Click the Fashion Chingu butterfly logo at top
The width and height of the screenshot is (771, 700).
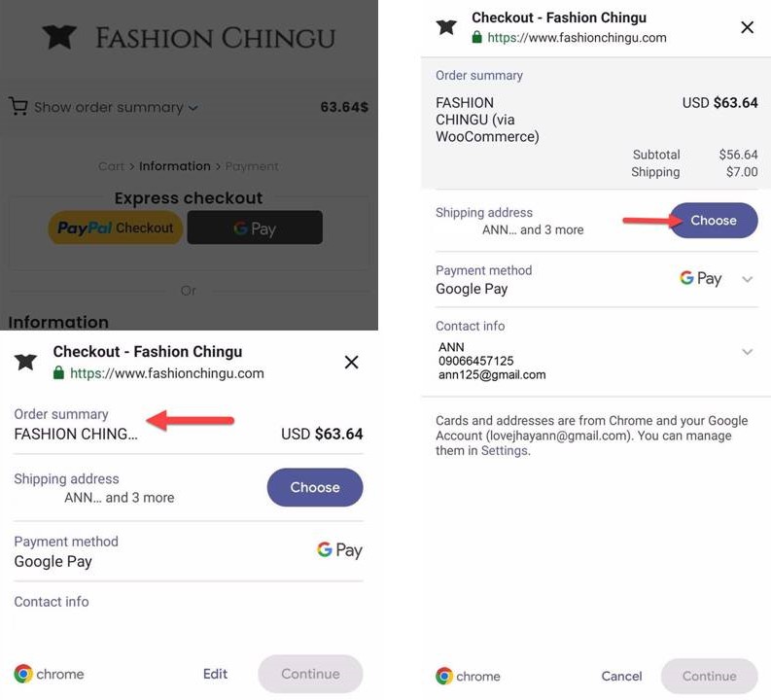click(x=59, y=37)
